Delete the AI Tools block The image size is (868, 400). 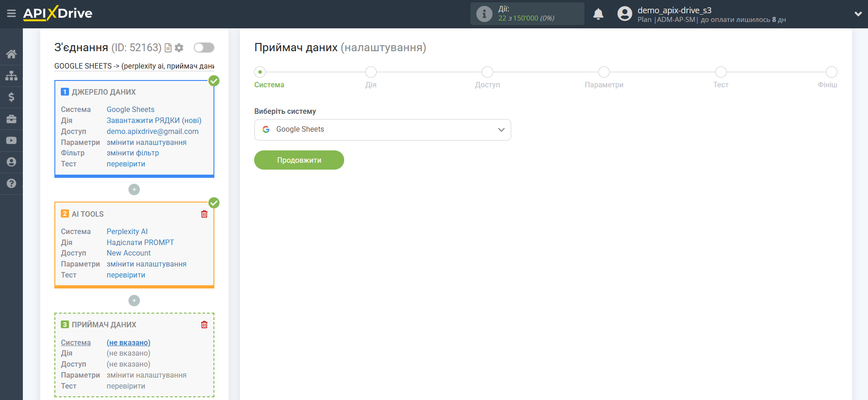(x=204, y=214)
